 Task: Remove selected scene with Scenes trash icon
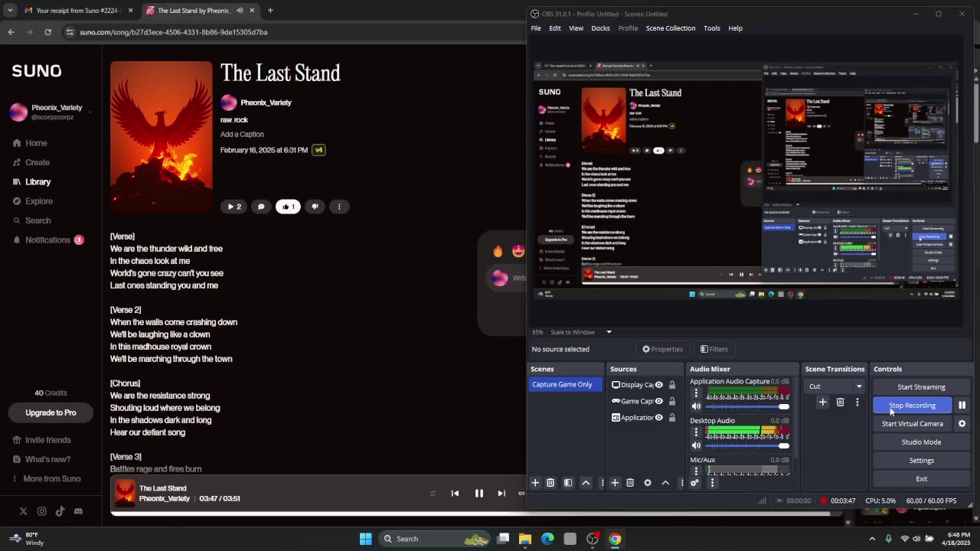tap(550, 483)
